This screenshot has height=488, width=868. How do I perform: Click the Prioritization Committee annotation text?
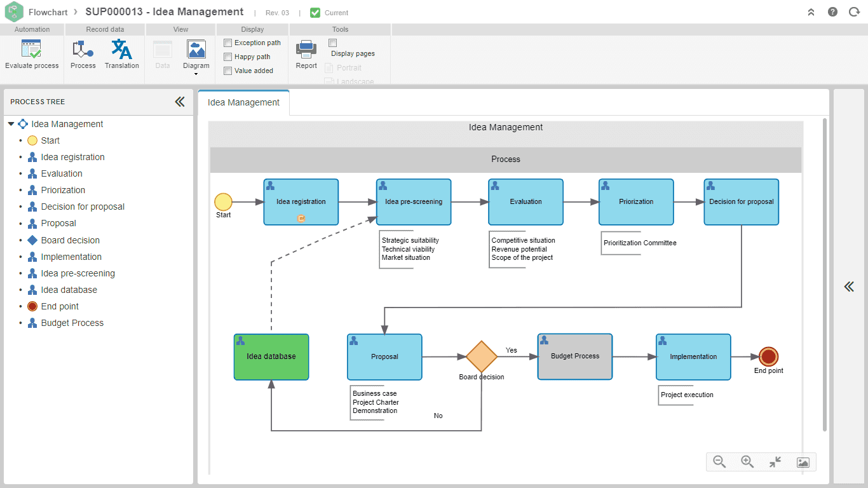click(640, 243)
